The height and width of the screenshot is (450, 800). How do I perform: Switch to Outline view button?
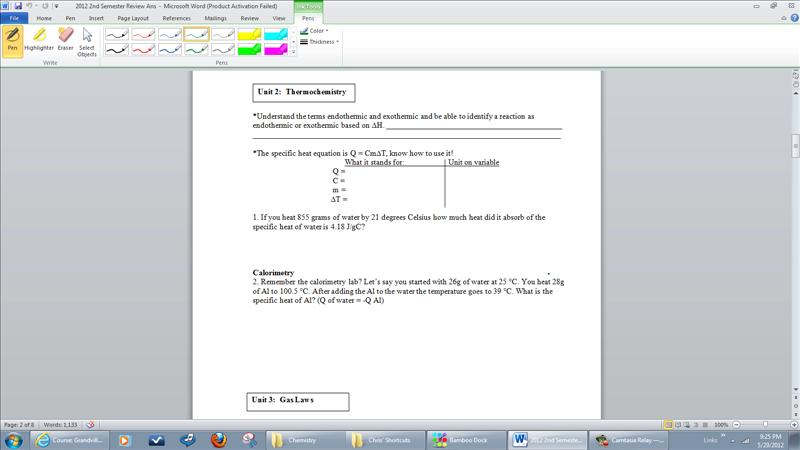coord(696,424)
